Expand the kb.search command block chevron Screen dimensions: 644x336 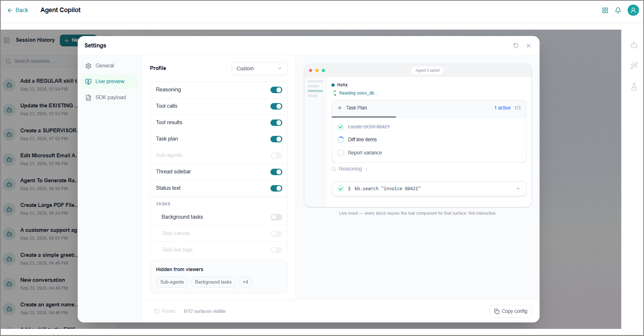518,189
